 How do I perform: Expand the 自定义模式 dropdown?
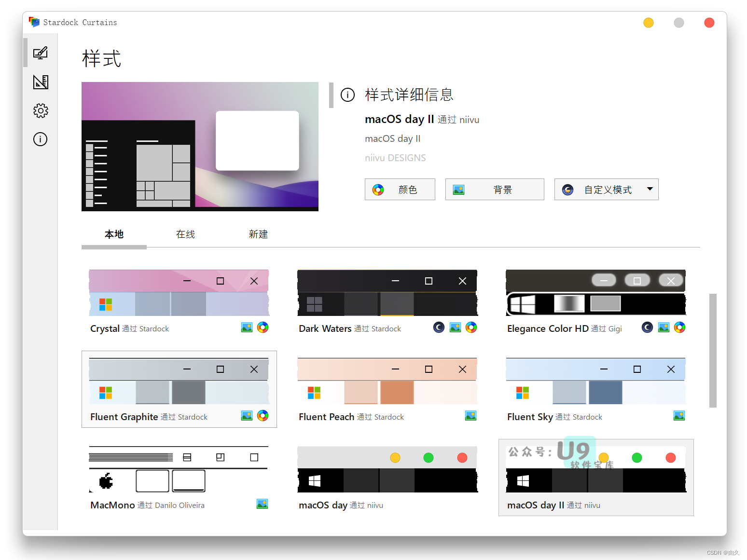607,190
